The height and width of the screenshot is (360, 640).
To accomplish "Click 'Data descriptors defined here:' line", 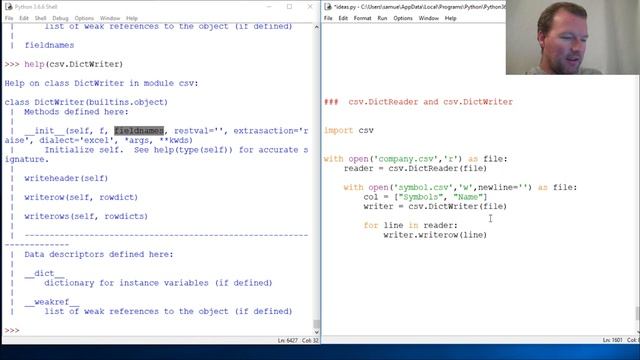I will coord(99,254).
